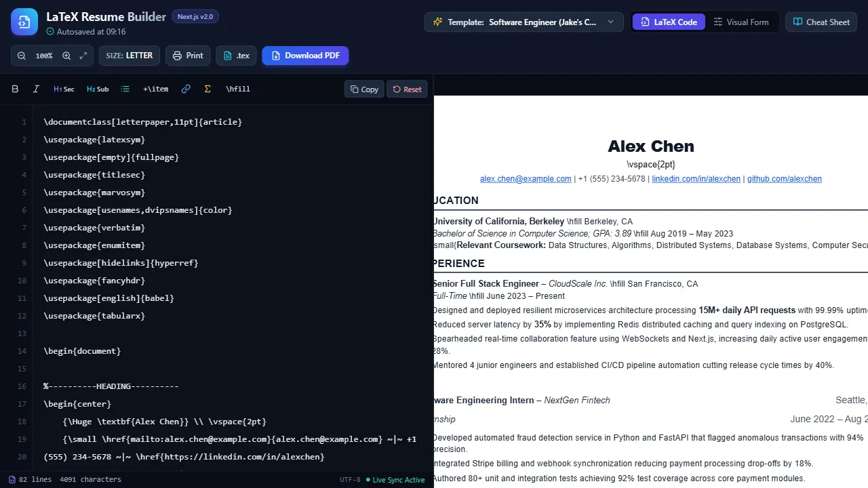Copy the LaTeX code
This screenshot has width=868, height=488.
[x=364, y=89]
